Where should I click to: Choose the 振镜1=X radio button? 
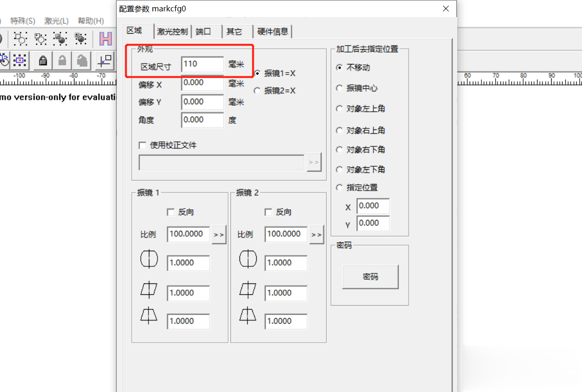click(257, 73)
